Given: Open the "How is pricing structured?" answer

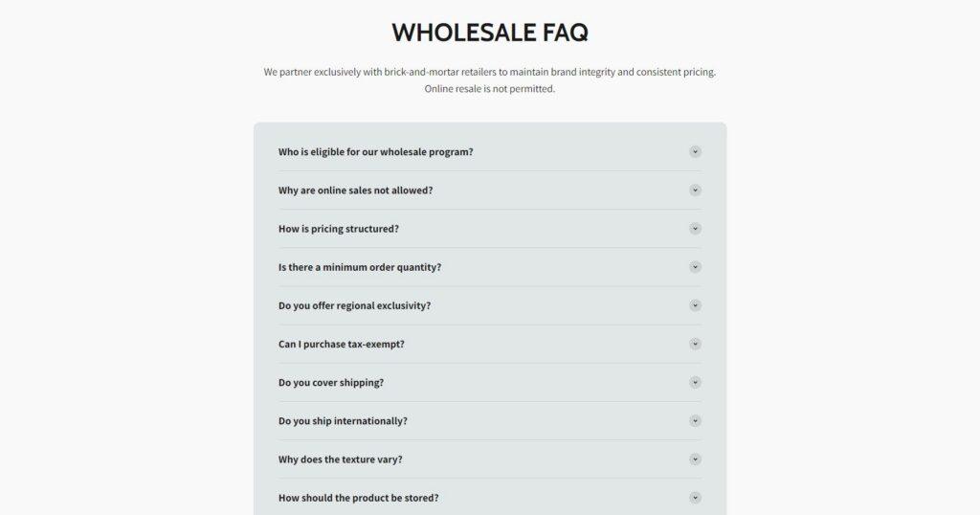Looking at the screenshot, I should coord(338,229).
